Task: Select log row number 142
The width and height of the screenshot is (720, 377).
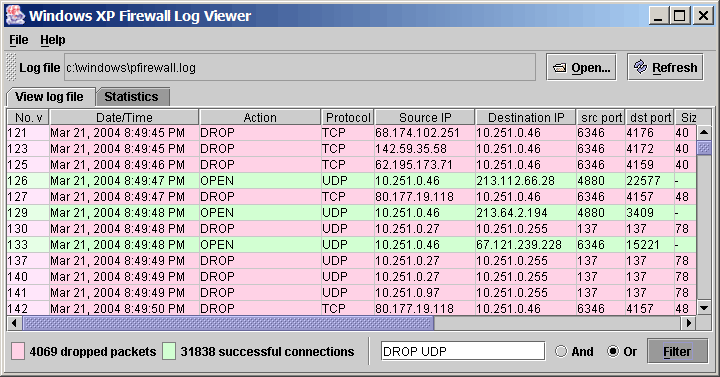Action: point(28,308)
